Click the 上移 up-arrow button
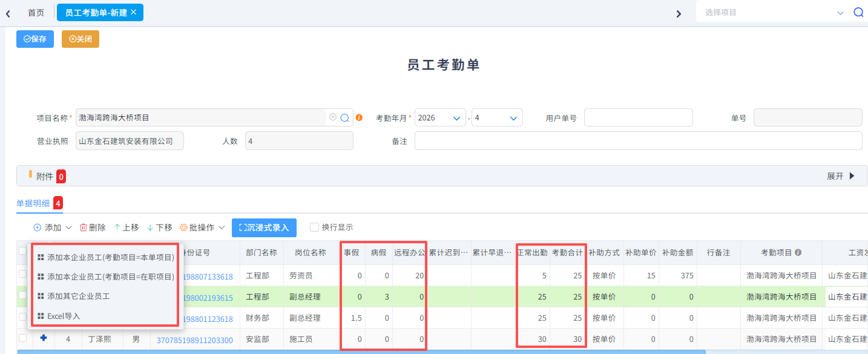The height and width of the screenshot is (354, 868). 126,228
